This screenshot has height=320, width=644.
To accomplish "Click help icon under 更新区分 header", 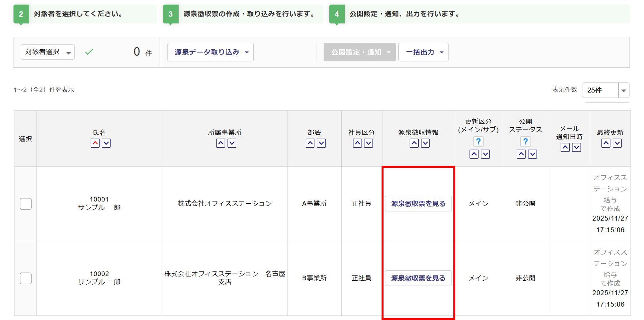I will tap(478, 141).
